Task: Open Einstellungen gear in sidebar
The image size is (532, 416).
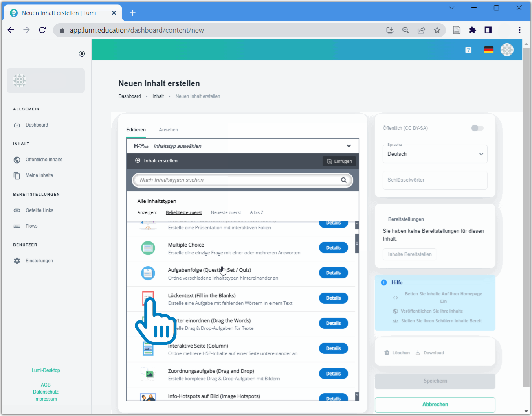Action: [17, 261]
